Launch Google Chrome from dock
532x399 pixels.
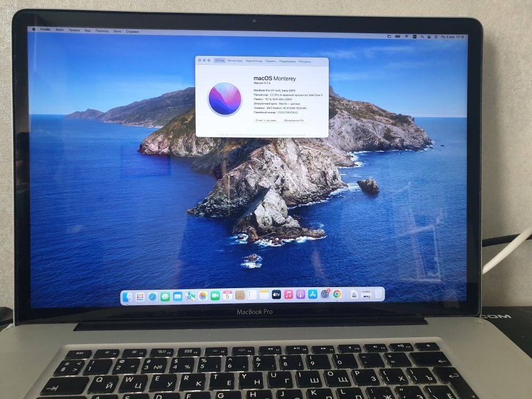(x=337, y=294)
